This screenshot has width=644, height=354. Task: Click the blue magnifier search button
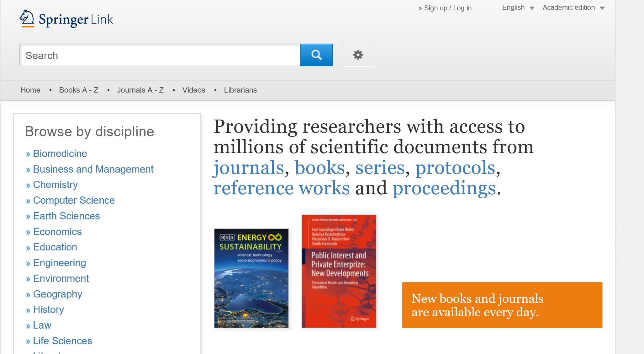(x=316, y=55)
